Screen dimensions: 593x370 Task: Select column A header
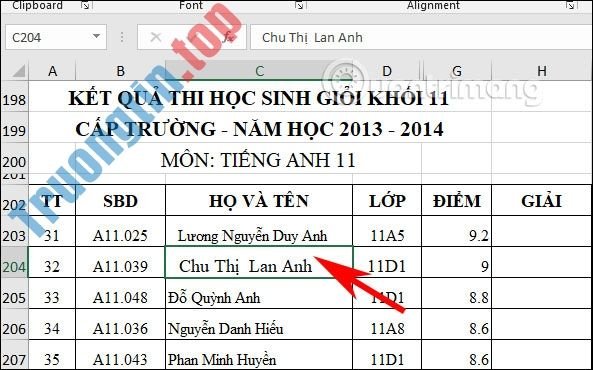[52, 71]
